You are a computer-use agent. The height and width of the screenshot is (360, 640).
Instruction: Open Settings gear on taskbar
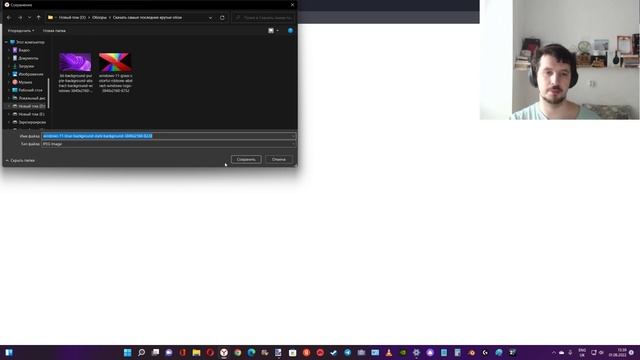[x=416, y=353]
